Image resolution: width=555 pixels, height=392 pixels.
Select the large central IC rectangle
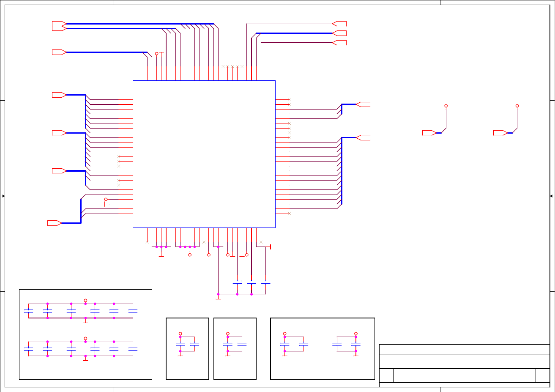point(204,154)
